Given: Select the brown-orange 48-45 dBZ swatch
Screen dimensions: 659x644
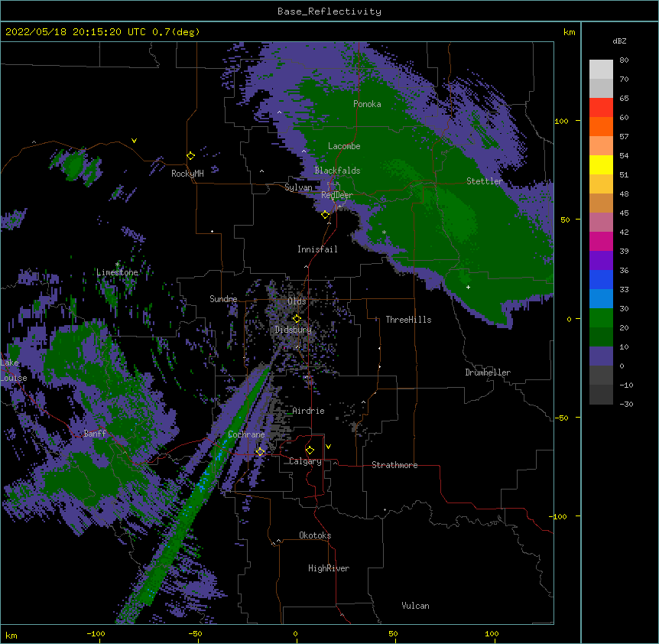Looking at the screenshot, I should [601, 203].
